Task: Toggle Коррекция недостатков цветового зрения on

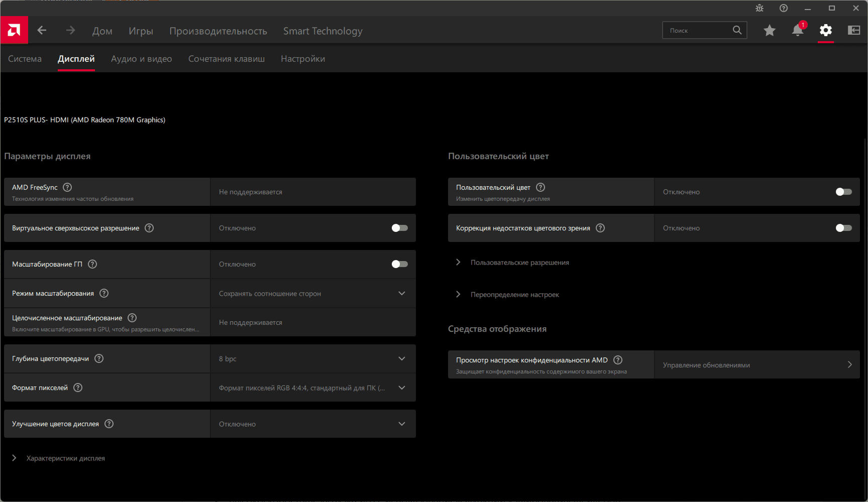Action: coord(843,228)
